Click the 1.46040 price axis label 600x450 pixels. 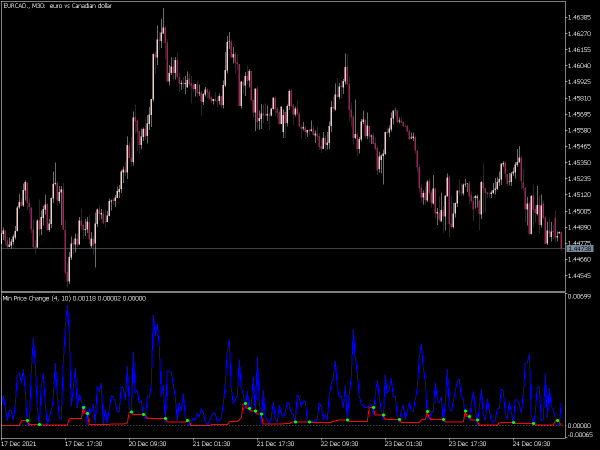(x=579, y=66)
